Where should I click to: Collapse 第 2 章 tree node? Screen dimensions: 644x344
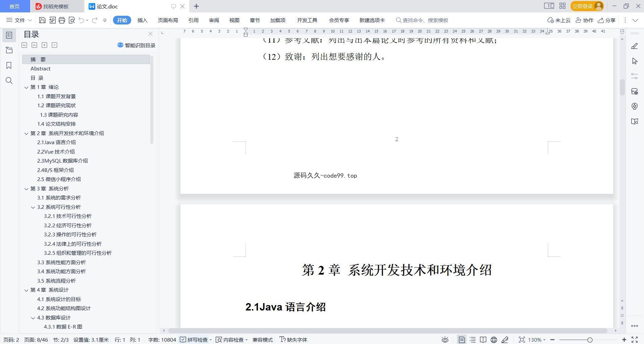pyautogui.click(x=26, y=133)
